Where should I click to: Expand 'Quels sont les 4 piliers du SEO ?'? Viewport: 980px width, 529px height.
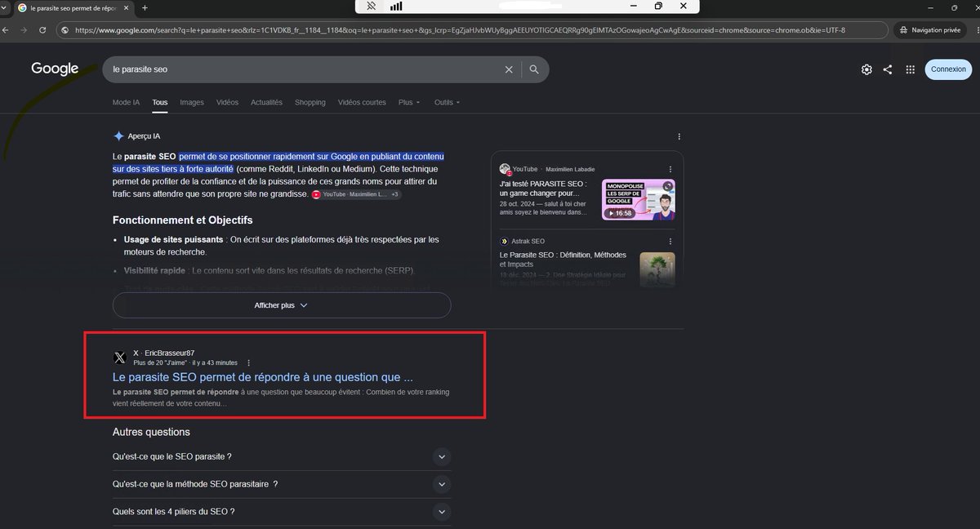pyautogui.click(x=282, y=512)
